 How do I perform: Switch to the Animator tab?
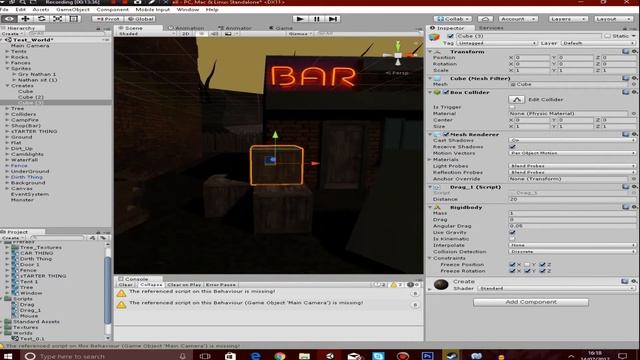235,28
